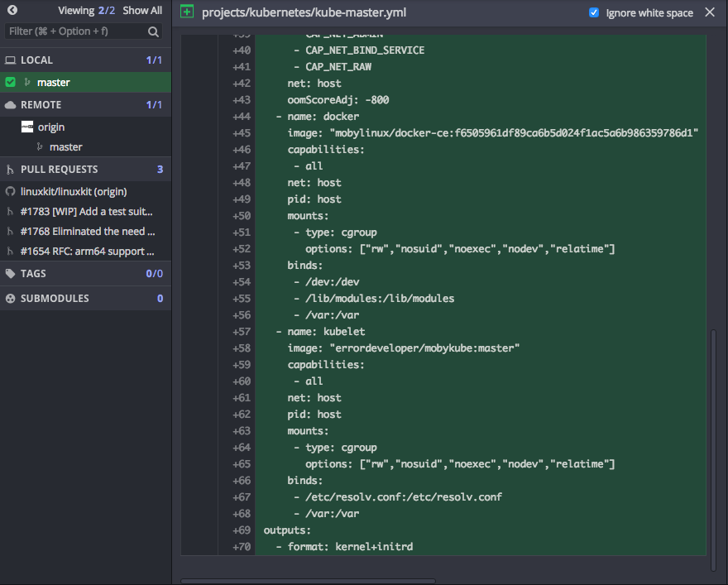Open pull request #1654 arm64 support
Viewport: 728px width, 585px height.
click(86, 252)
